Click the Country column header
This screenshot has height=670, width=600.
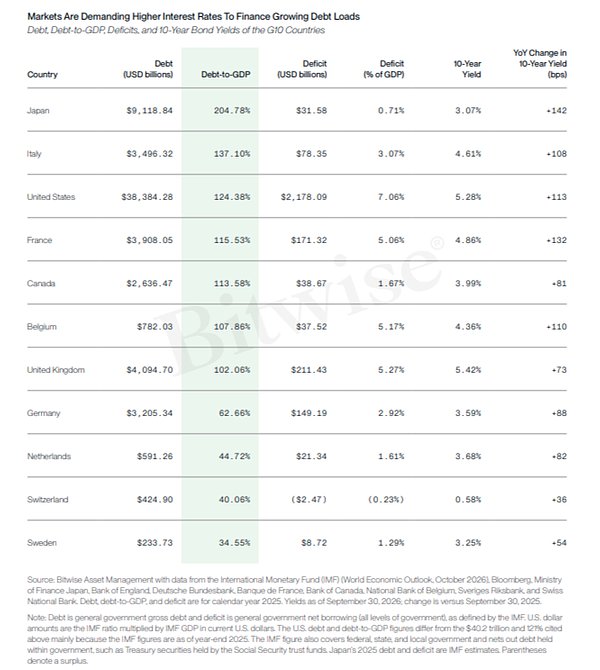(x=42, y=74)
